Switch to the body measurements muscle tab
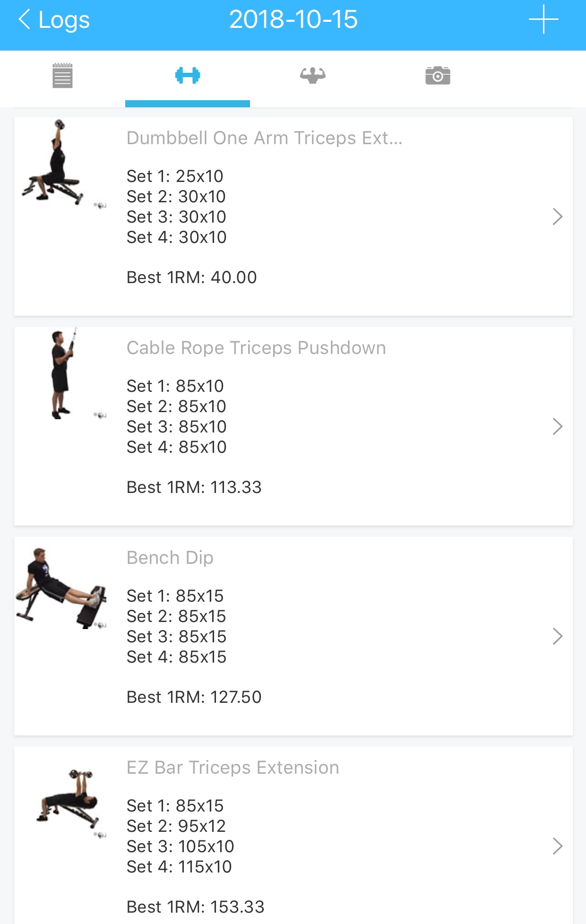Viewport: 586px width, 924px height. (313, 76)
